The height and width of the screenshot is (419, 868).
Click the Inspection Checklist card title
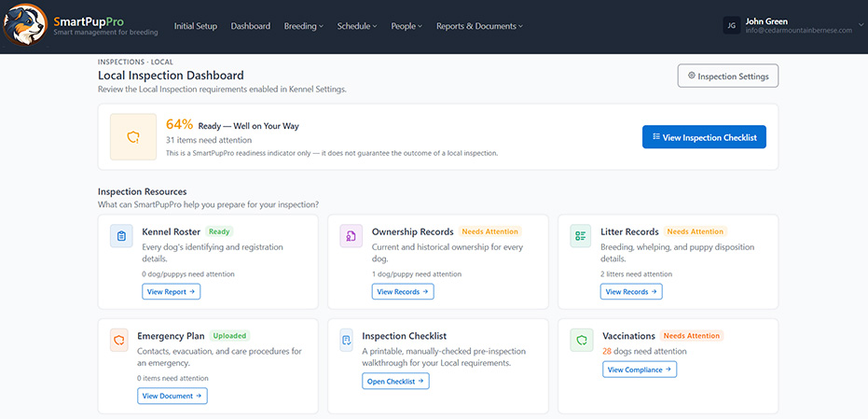pos(404,336)
